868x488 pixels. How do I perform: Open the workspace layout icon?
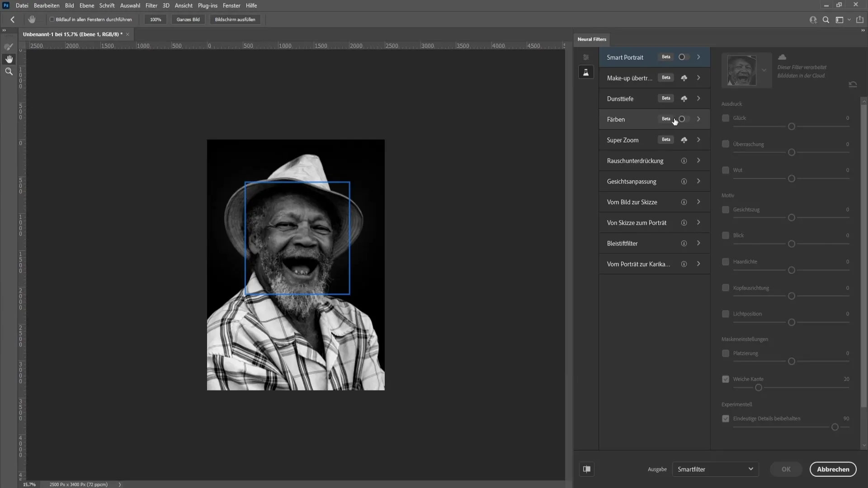pyautogui.click(x=840, y=20)
